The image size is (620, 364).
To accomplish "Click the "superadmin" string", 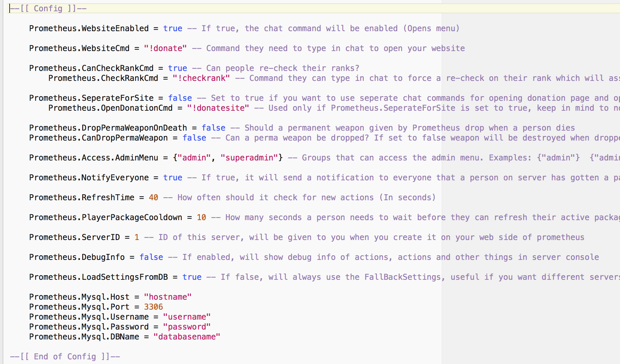I will tap(249, 158).
